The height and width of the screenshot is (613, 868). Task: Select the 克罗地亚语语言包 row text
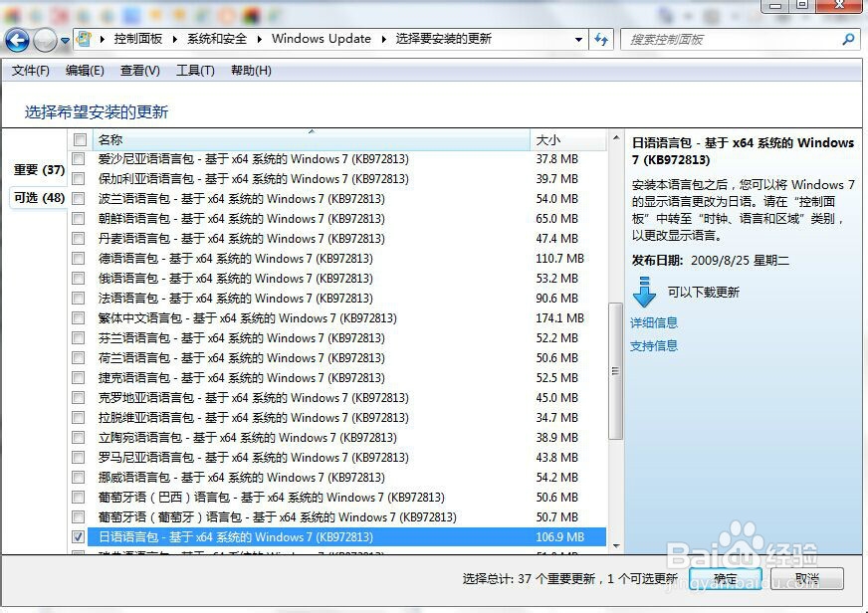click(x=254, y=398)
